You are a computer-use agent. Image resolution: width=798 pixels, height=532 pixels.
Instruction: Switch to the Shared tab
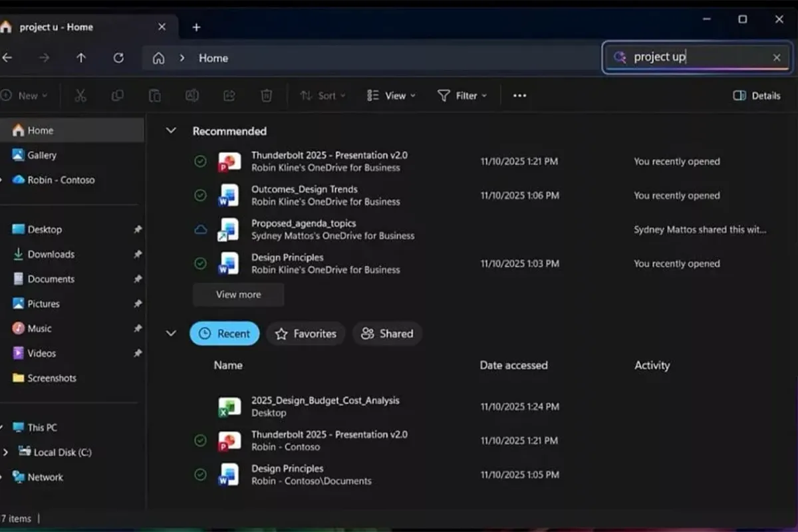click(387, 334)
